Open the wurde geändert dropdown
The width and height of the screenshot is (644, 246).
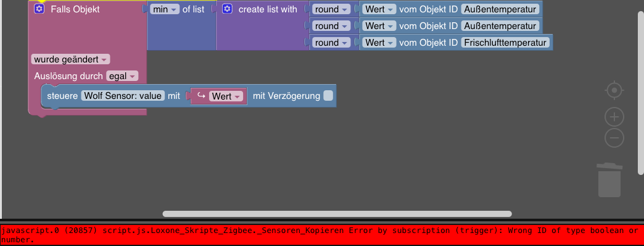tap(71, 59)
